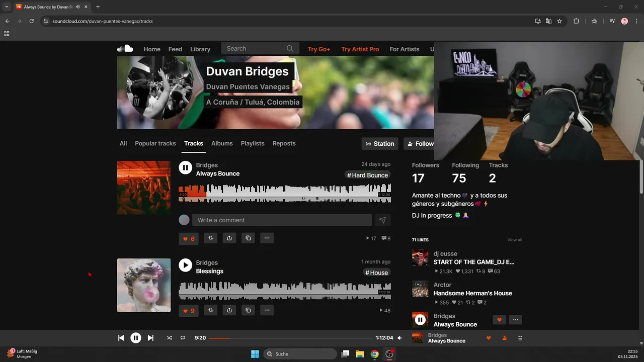Click the SoundCloud logo
This screenshot has width=644, height=362.
[x=125, y=49]
